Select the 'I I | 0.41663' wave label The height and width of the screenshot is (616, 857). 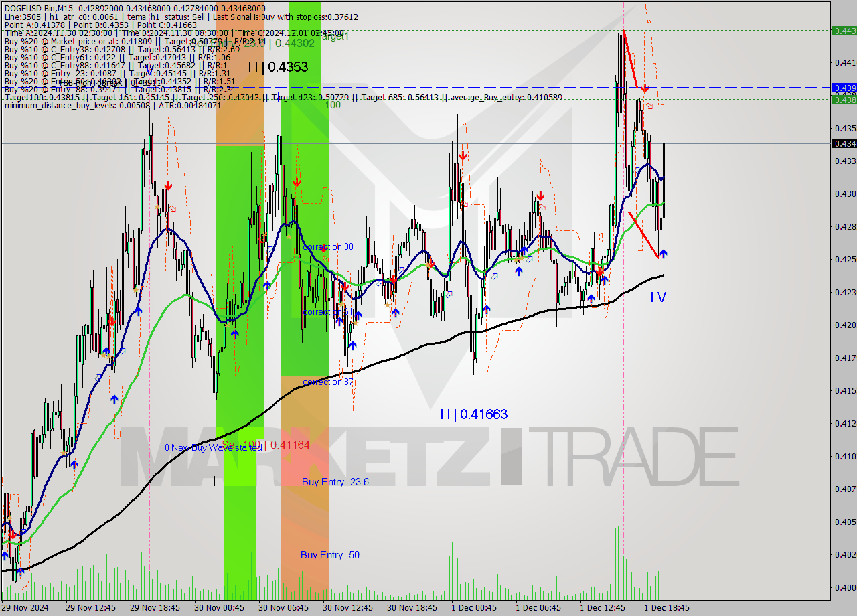(473, 414)
